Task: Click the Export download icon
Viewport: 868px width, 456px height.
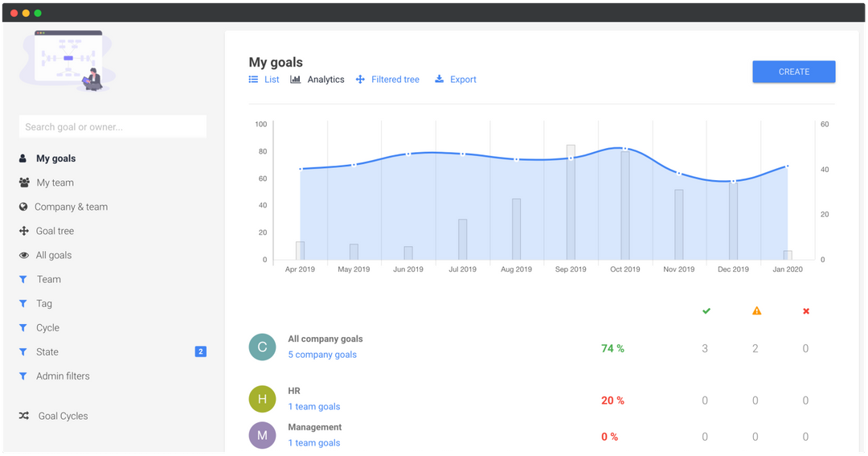Action: [439, 80]
